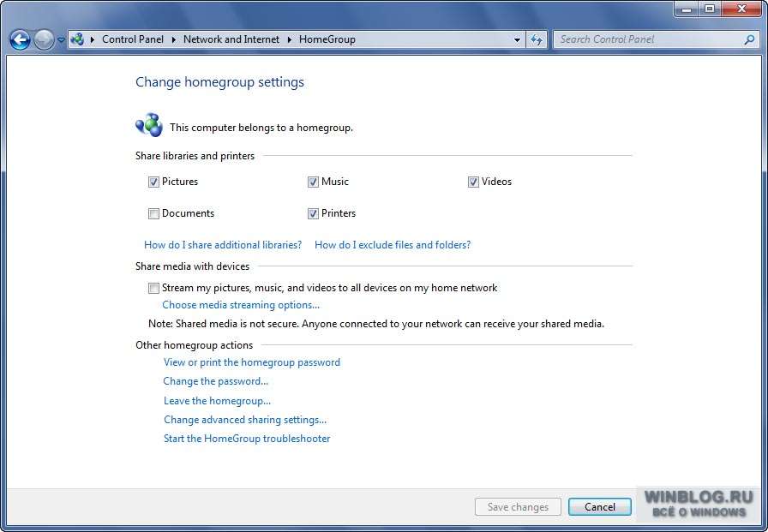Screen dimensions: 768x532
Task: Click the 'Share media with devices' label
Action: pyautogui.click(x=193, y=266)
